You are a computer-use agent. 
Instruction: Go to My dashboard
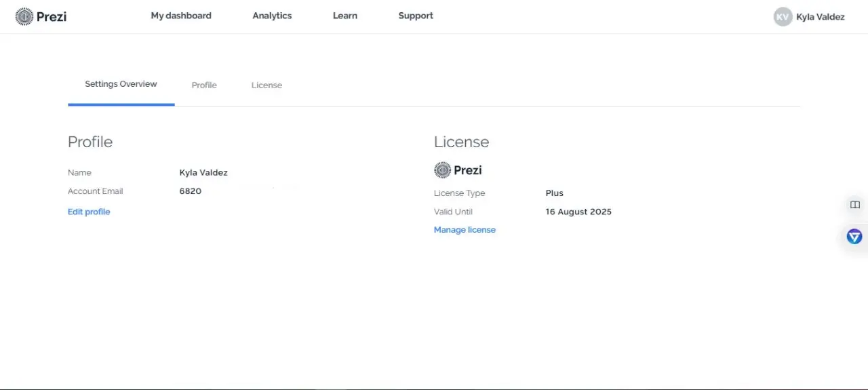[181, 16]
